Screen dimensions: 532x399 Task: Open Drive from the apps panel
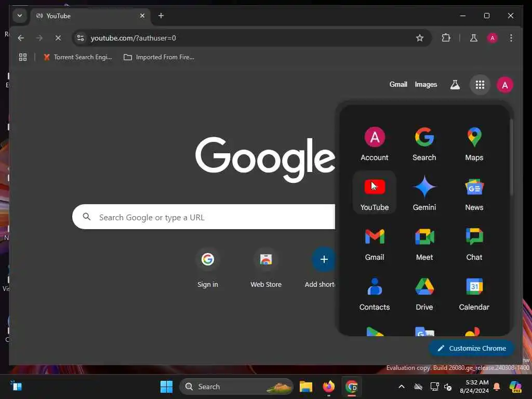pyautogui.click(x=424, y=293)
